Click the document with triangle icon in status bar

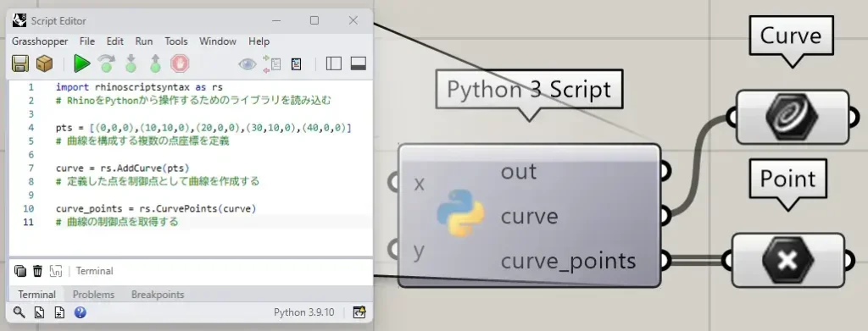click(x=39, y=312)
